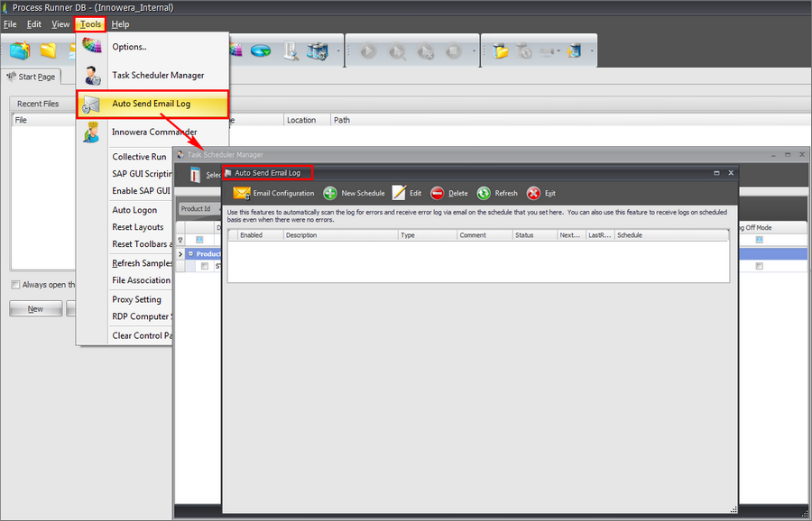Click the database cylinders with gear toolbar icon
This screenshot has height=521, width=812.
318,50
